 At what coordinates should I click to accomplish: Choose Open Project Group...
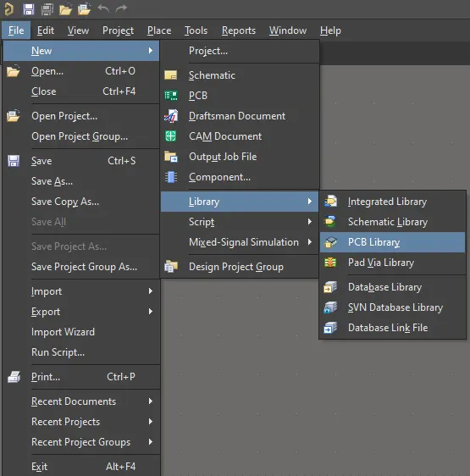tap(81, 136)
